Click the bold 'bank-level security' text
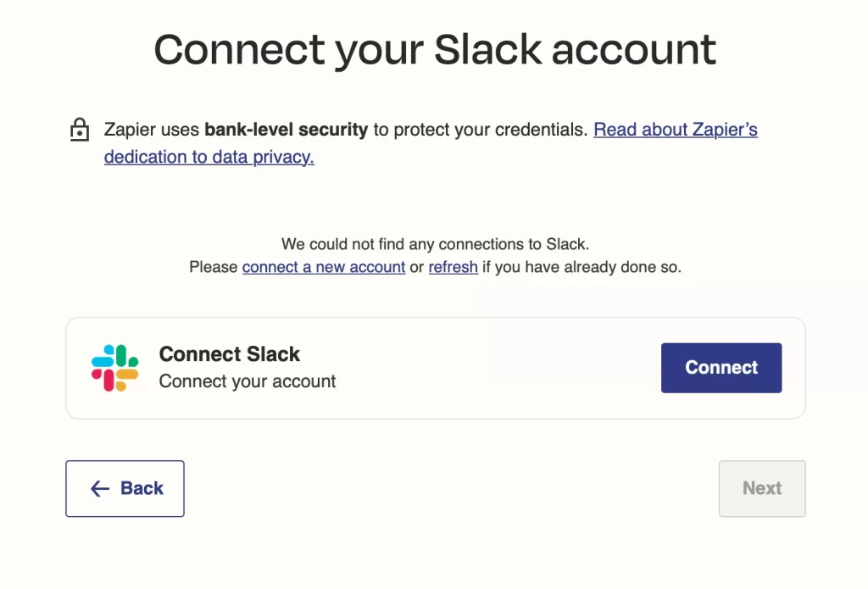The image size is (868, 589). tap(287, 130)
